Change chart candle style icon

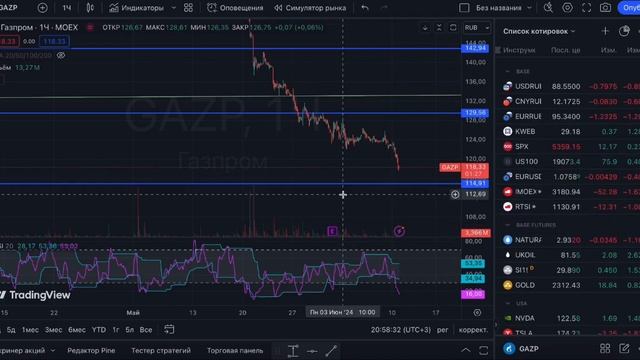[x=90, y=8]
